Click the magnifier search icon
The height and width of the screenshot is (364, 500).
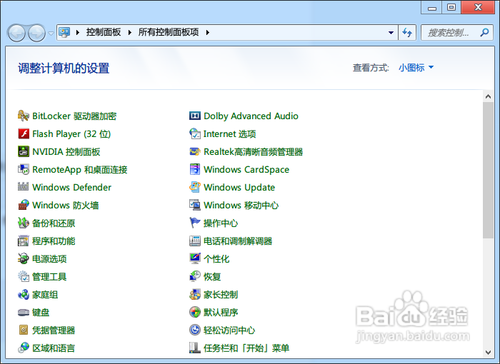click(x=484, y=32)
